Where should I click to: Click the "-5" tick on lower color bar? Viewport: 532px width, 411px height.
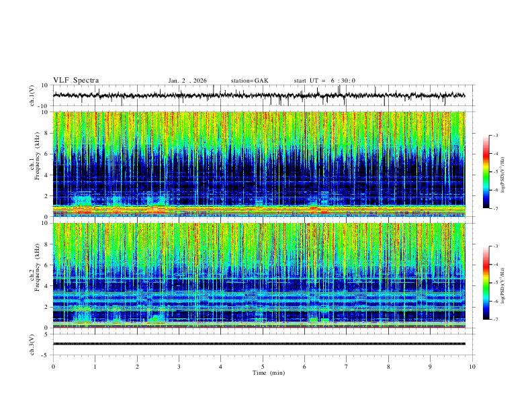pos(496,283)
